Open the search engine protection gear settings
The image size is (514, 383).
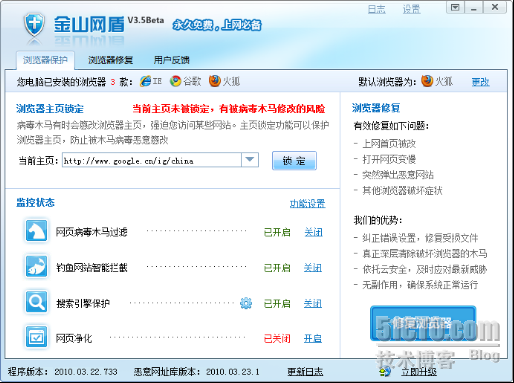coord(246,303)
